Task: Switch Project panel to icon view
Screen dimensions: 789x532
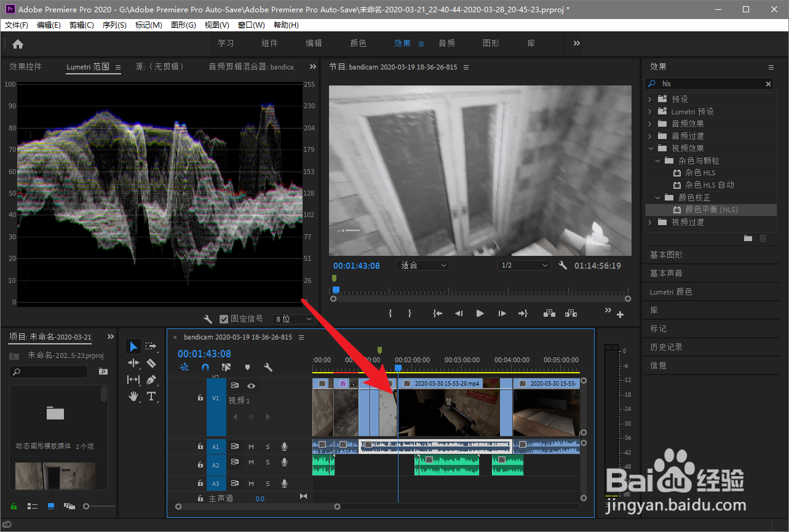Action: [51, 506]
